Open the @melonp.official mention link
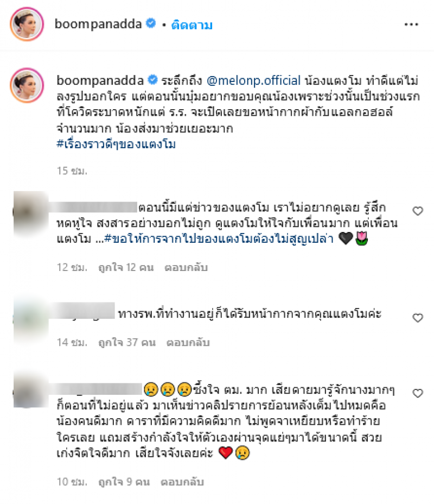434x504 pixels. (253, 80)
